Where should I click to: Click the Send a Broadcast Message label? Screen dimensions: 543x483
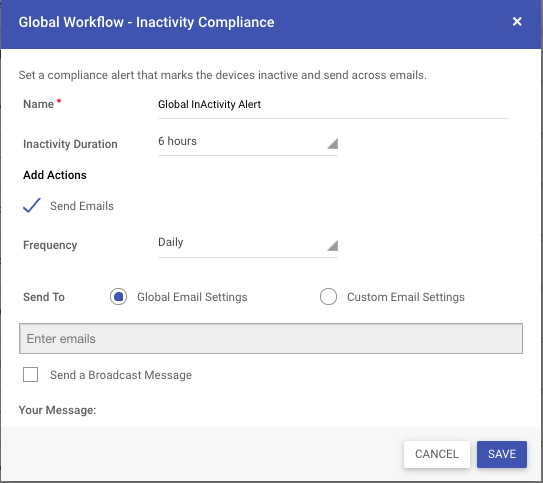point(121,375)
